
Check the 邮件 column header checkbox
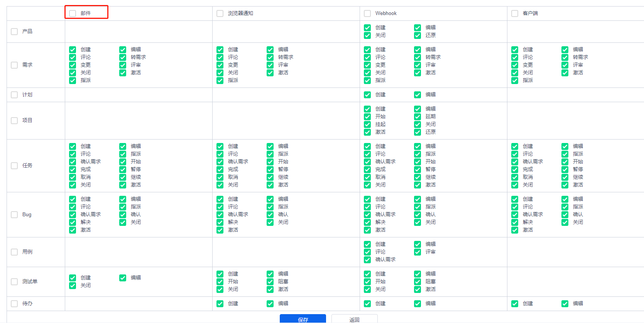73,13
